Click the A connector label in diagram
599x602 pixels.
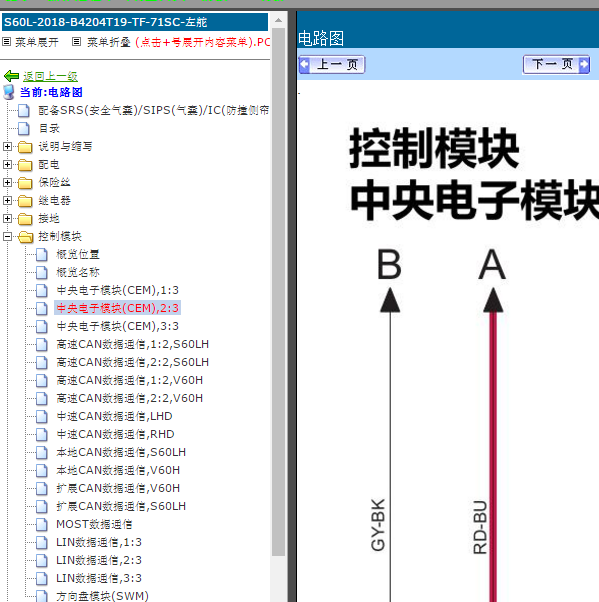tap(492, 265)
